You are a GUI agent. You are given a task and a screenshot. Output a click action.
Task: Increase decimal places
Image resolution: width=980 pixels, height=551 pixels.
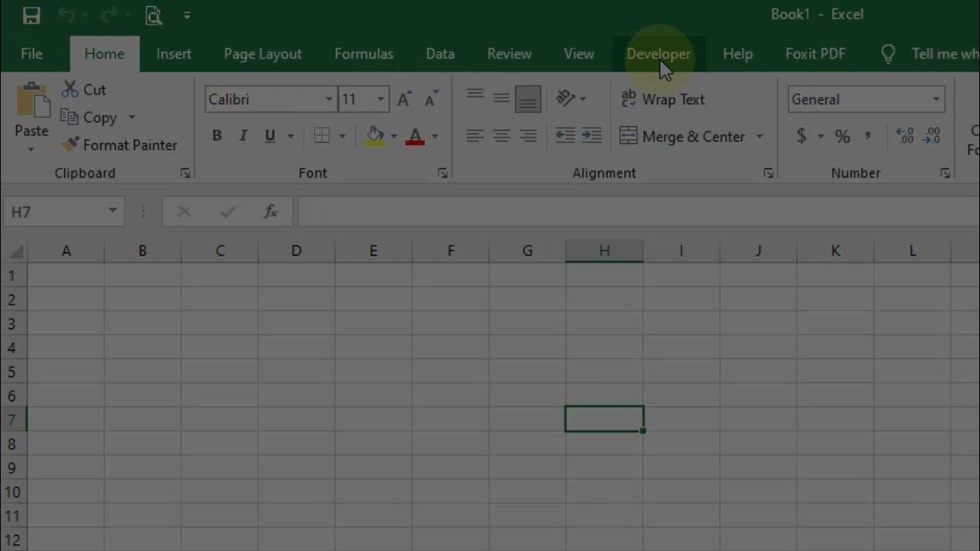(x=905, y=136)
